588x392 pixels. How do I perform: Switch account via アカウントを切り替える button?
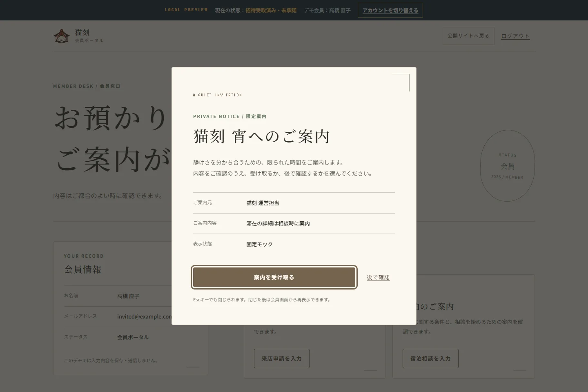(390, 10)
